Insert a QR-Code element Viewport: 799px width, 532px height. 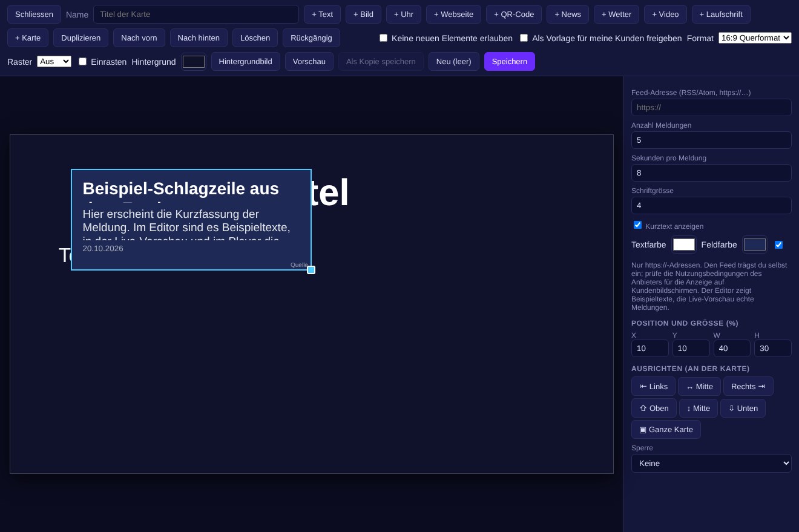[x=514, y=14]
